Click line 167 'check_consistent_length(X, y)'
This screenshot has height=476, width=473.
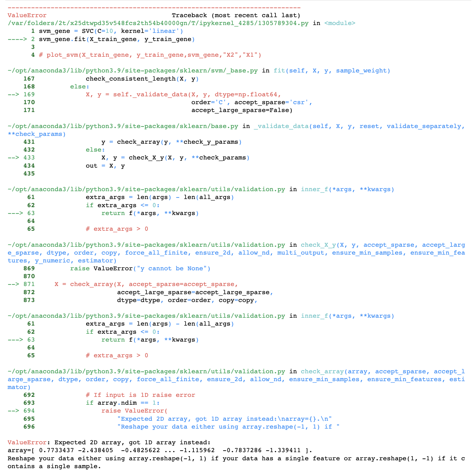pos(142,79)
